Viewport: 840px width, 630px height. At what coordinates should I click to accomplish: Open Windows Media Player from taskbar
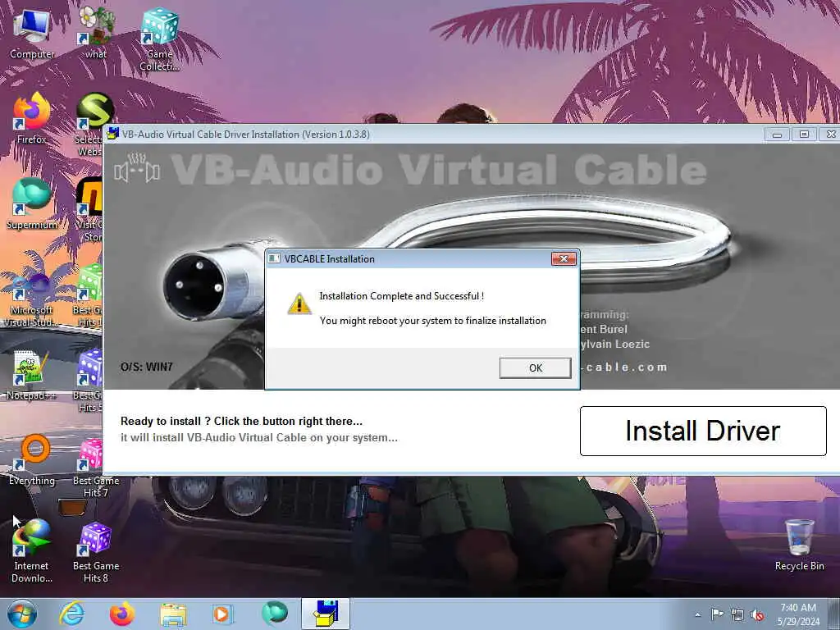point(221,614)
